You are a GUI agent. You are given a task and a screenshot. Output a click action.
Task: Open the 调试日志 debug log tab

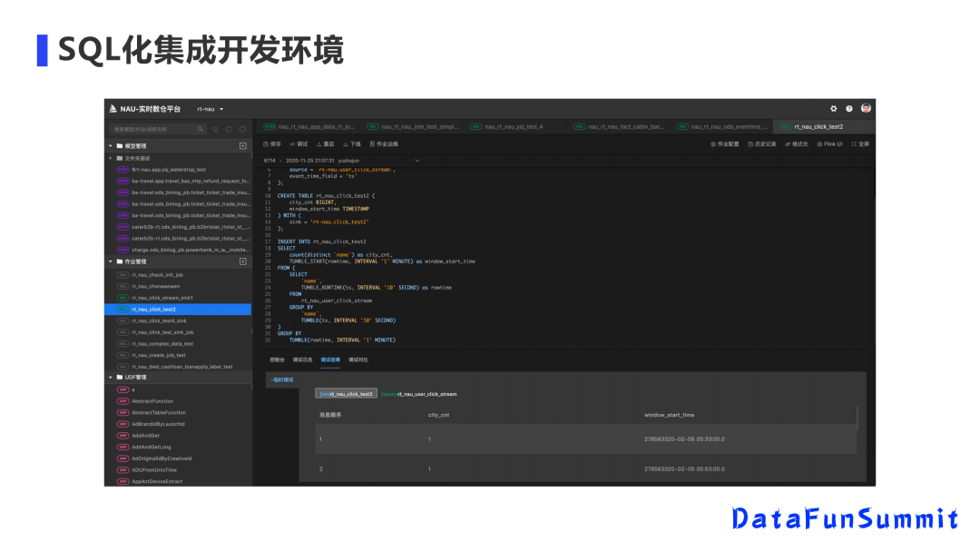[302, 360]
